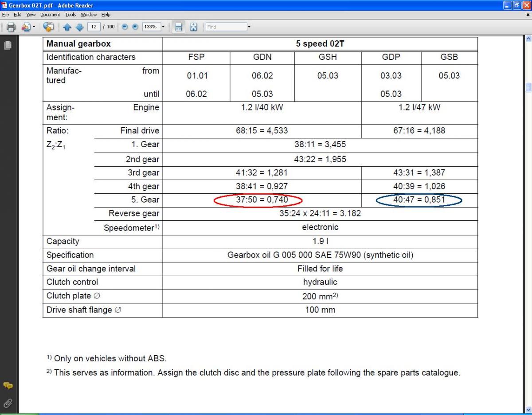Expand the zoom percentage dropdown

[163, 27]
